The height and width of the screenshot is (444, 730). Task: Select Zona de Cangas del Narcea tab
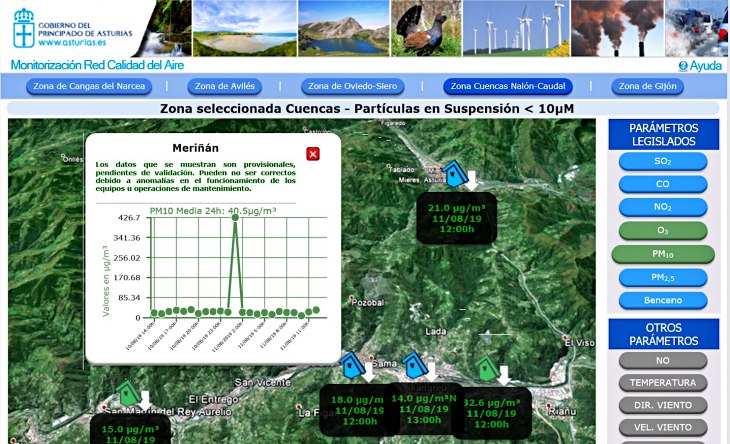[x=89, y=86]
